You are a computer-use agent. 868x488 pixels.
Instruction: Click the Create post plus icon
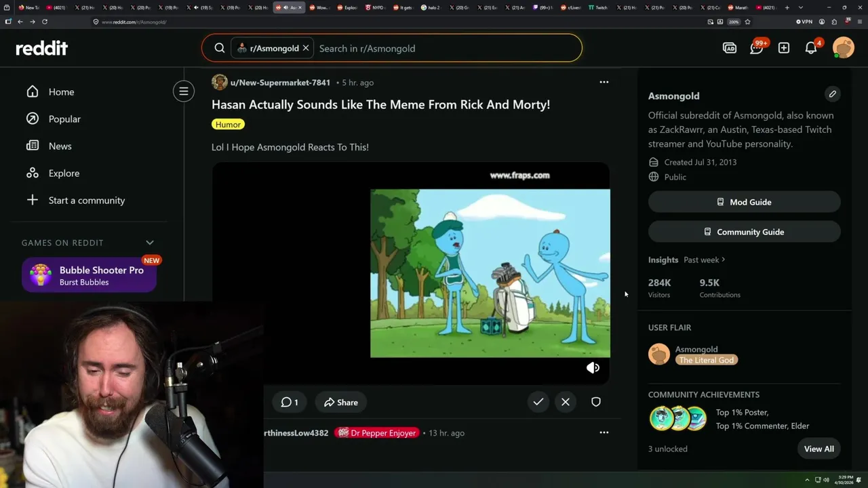click(x=784, y=48)
